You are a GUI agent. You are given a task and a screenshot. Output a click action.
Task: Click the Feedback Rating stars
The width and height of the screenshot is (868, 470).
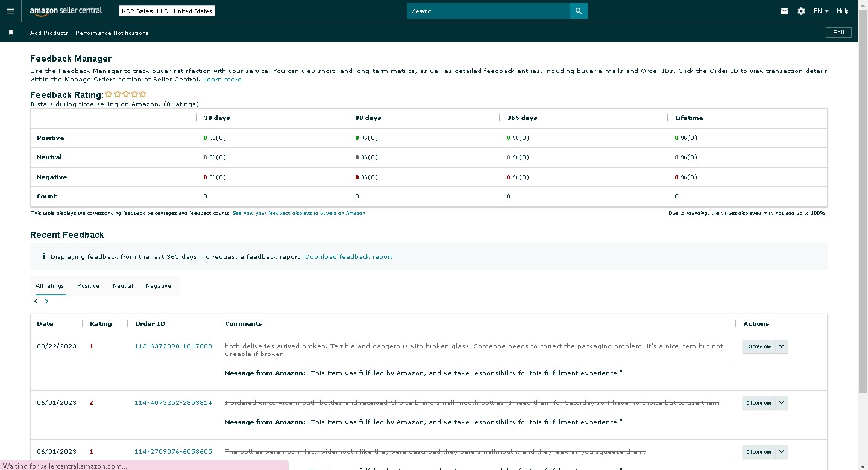point(126,94)
